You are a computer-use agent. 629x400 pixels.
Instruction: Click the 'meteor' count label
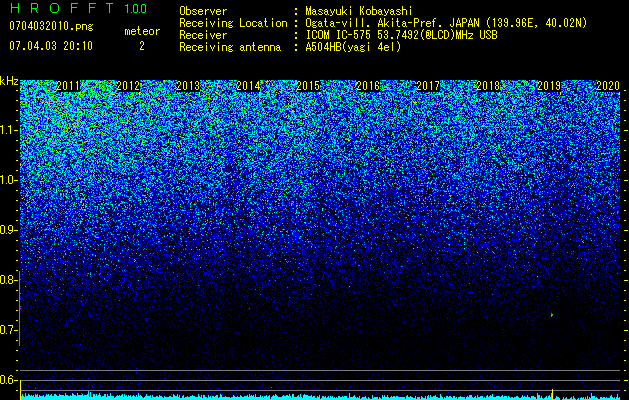point(142,31)
